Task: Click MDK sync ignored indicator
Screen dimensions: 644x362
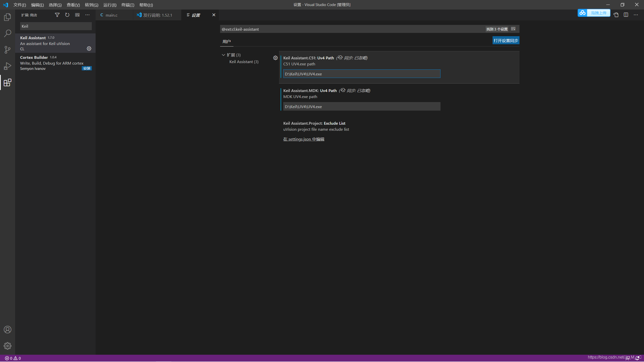Action: pyautogui.click(x=355, y=90)
